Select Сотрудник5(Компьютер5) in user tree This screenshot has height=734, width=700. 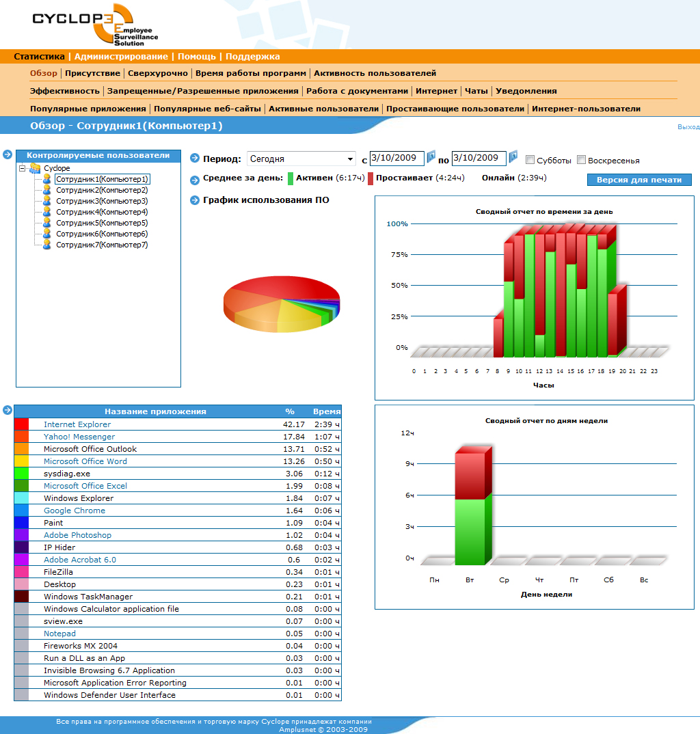click(x=102, y=223)
